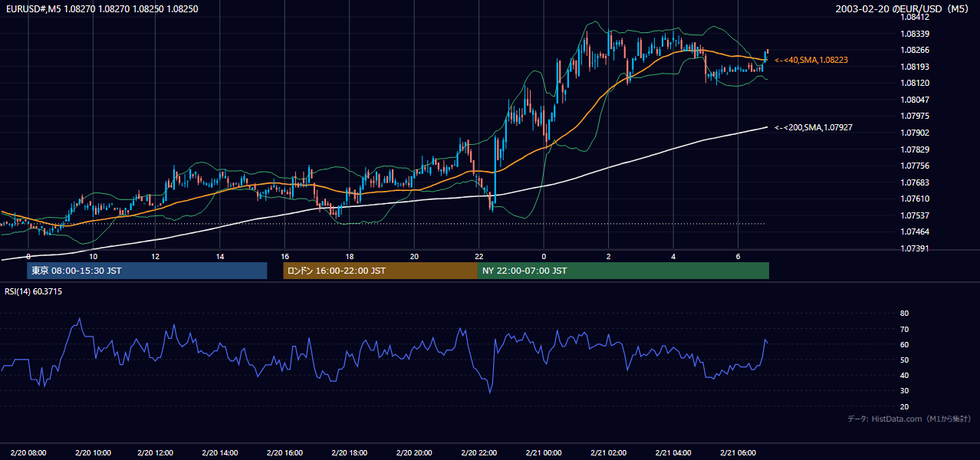The image size is (980, 460).
Task: Click price axis value 1.08266
Action: 914,50
